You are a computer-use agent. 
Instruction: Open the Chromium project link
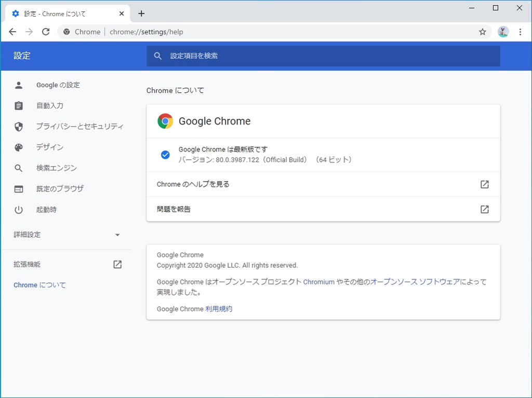318,282
